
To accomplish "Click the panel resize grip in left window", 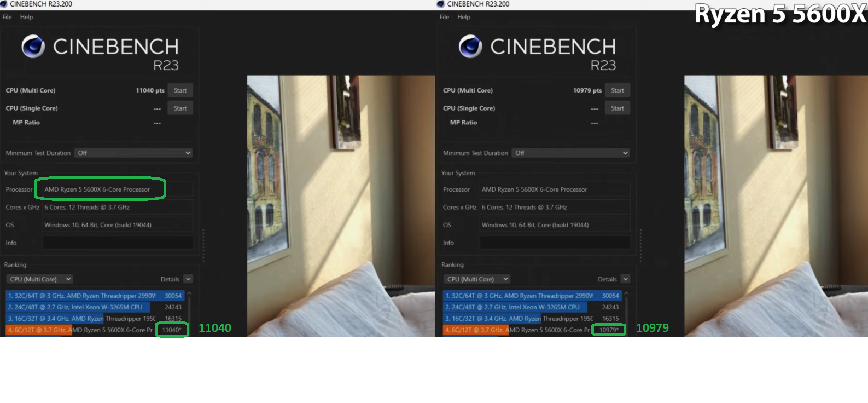I will coord(203,245).
